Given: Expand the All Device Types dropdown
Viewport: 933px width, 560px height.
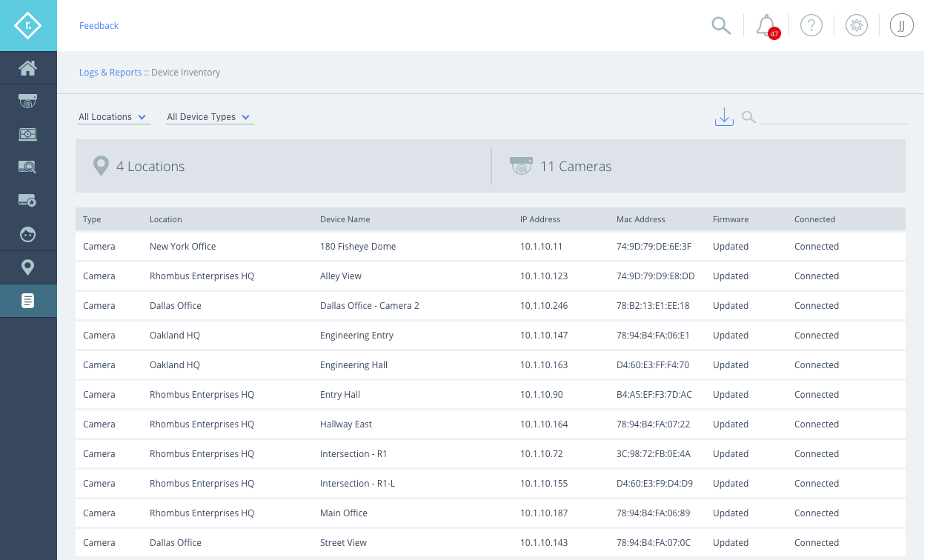Looking at the screenshot, I should (208, 117).
